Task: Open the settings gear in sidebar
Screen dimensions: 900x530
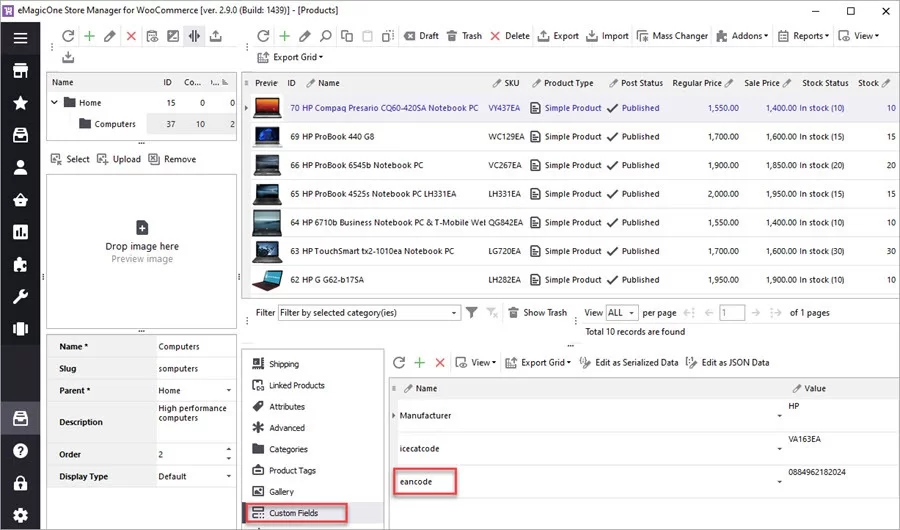Action: click(20, 516)
